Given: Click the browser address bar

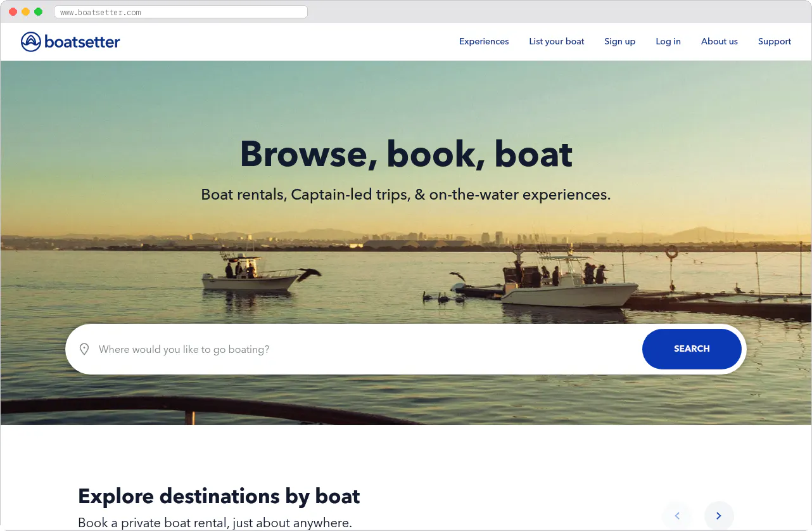Looking at the screenshot, I should tap(181, 11).
